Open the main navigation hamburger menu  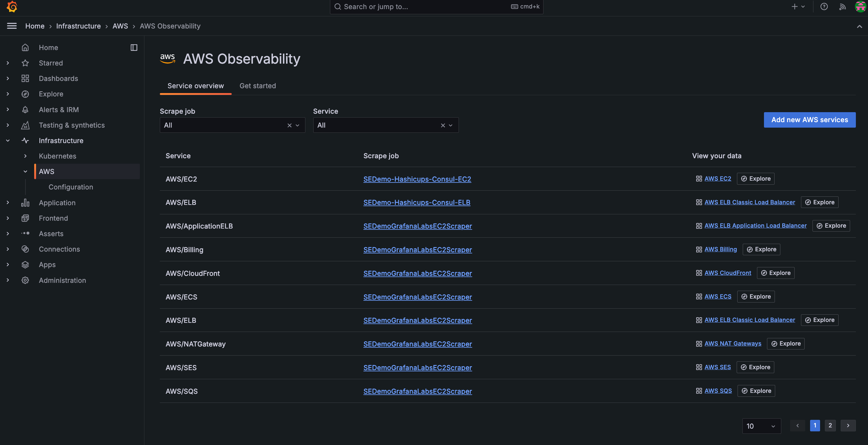(x=12, y=25)
